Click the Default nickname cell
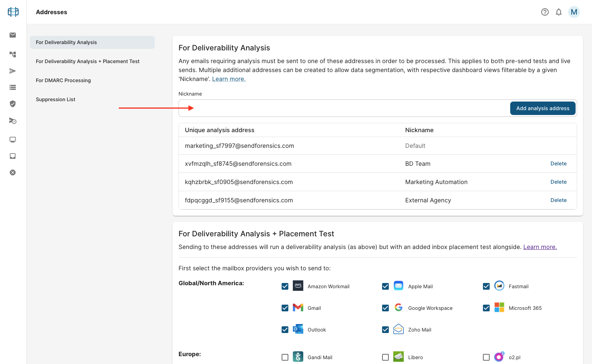Image resolution: width=592 pixels, height=364 pixels. point(415,146)
